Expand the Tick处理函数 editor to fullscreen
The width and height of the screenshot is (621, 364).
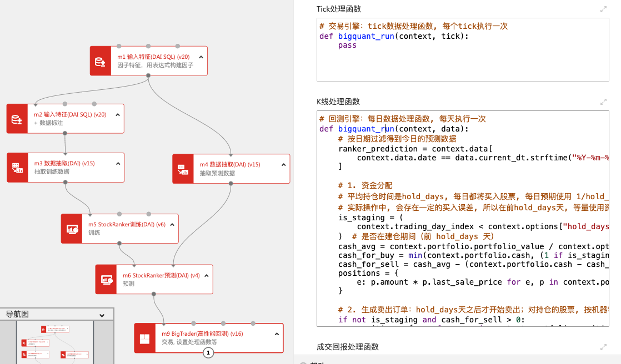(x=603, y=9)
